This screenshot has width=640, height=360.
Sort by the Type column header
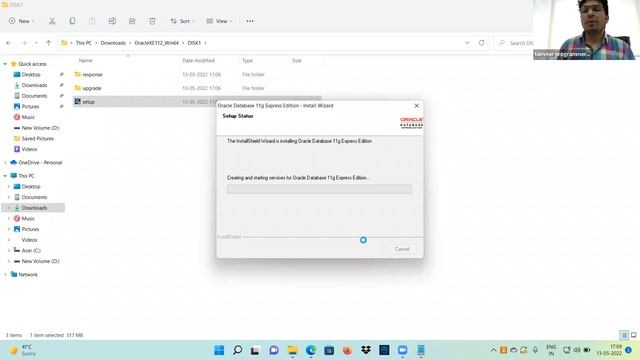pos(247,60)
